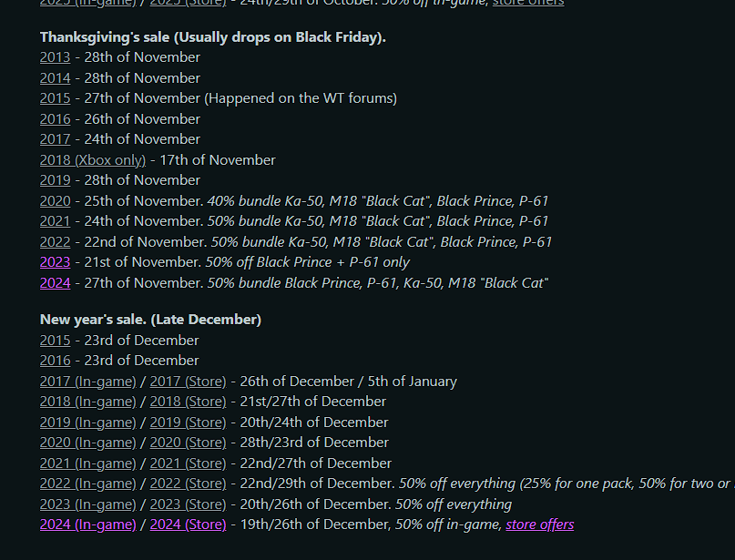735x560 pixels.
Task: Click the 2016 New Year's sale link
Action: 55,361
